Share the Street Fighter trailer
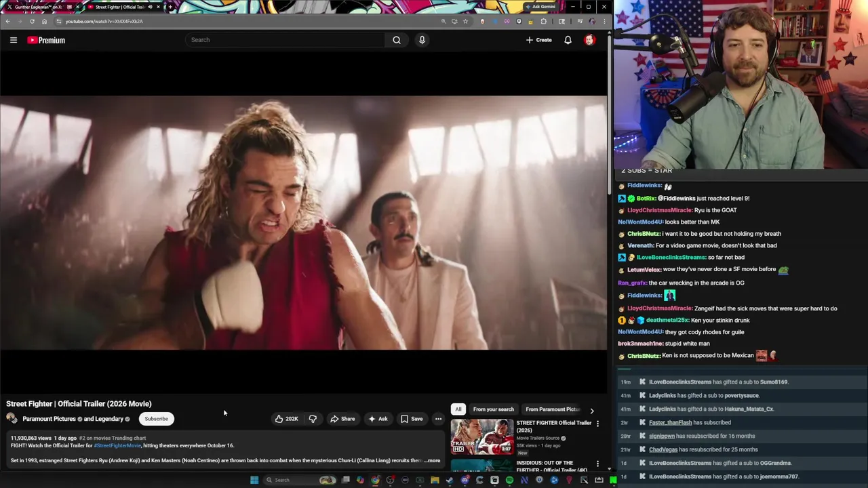Screen dimensions: 868x488 (342, 419)
